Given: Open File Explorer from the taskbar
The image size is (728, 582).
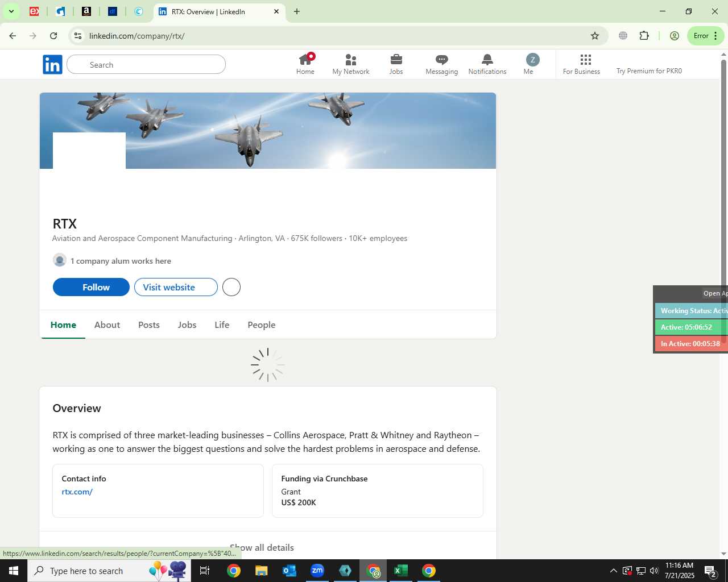Looking at the screenshot, I should pos(261,571).
